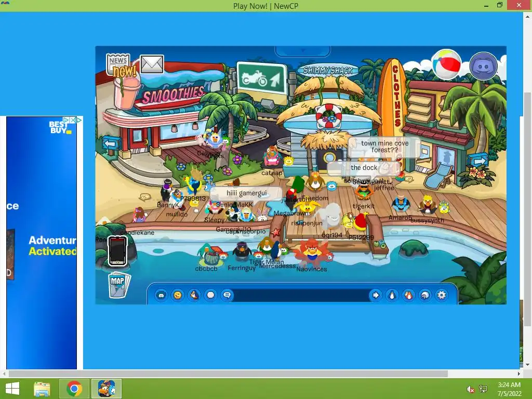The image size is (532, 399).
Task: Expand the top drop-down tab
Action: click(x=303, y=51)
